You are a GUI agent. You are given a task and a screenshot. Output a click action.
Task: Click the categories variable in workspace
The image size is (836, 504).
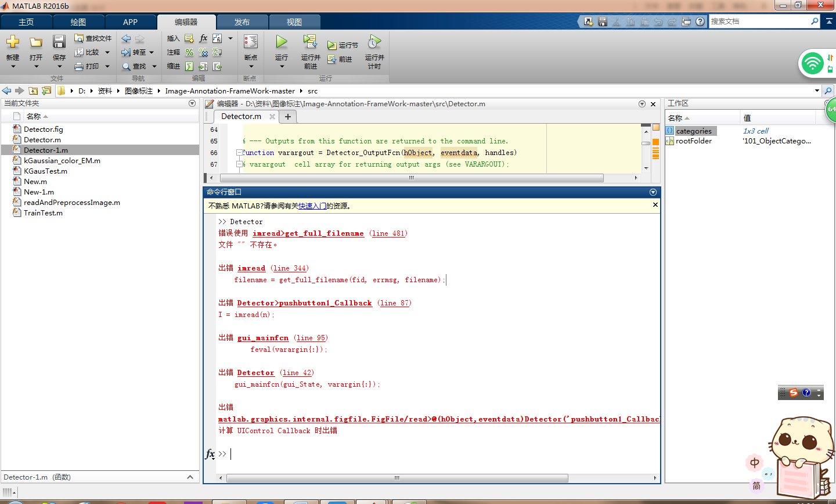pyautogui.click(x=694, y=131)
